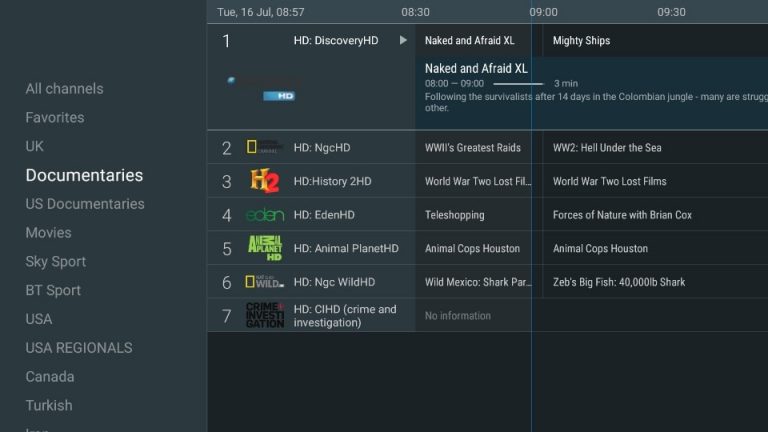Viewport: 768px width, 432px height.
Task: Click the program description about Colombian jungle
Action: point(596,102)
